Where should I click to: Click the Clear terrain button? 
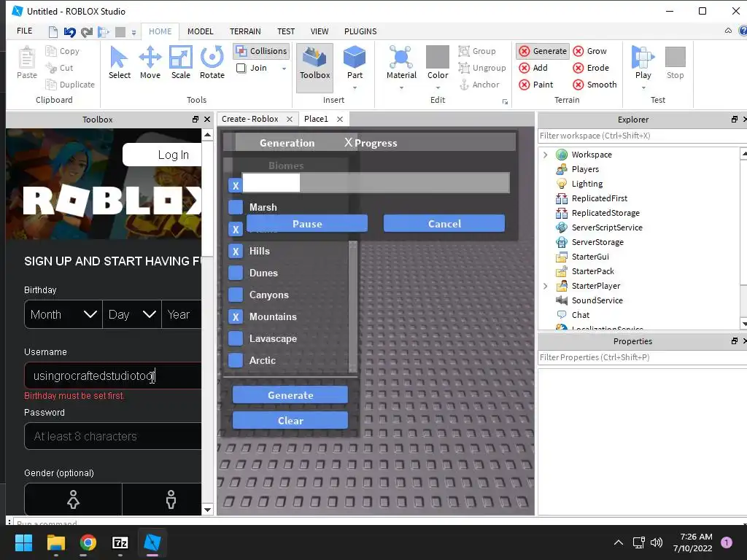[290, 421]
